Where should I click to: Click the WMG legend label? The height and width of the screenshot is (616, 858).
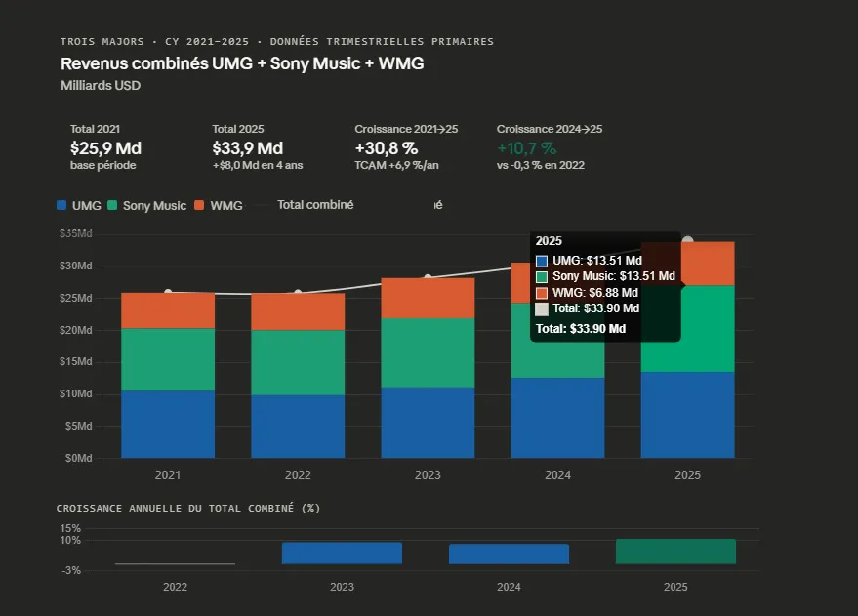pyautogui.click(x=226, y=206)
